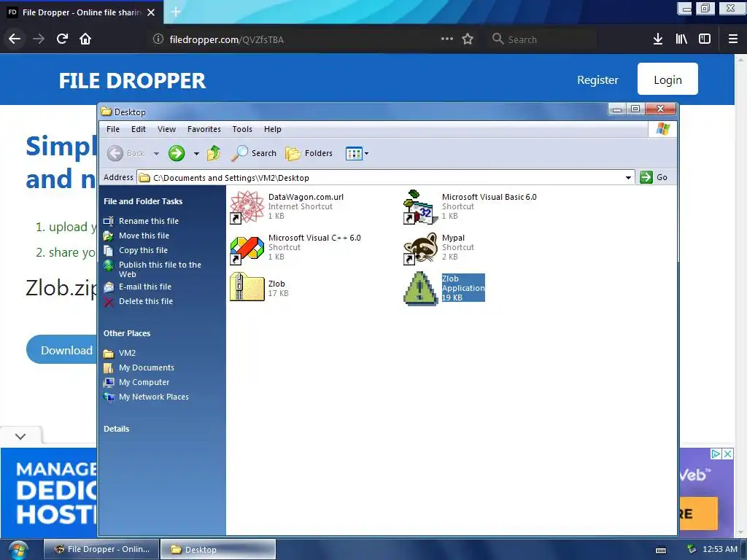
Task: Toggle the browser sidebar icon
Action: click(705, 39)
